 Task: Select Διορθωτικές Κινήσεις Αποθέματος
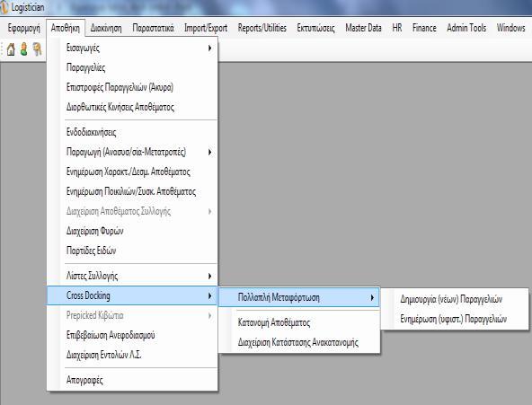(x=132, y=107)
